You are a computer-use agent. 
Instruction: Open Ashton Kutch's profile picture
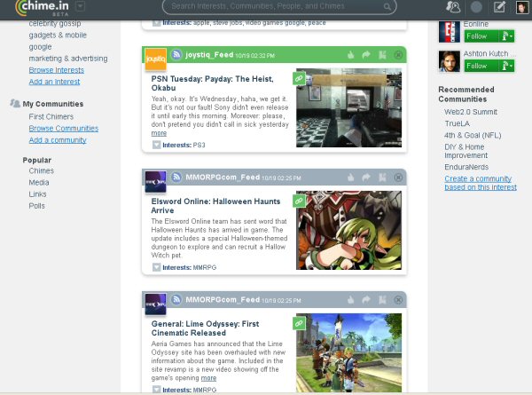[450, 61]
